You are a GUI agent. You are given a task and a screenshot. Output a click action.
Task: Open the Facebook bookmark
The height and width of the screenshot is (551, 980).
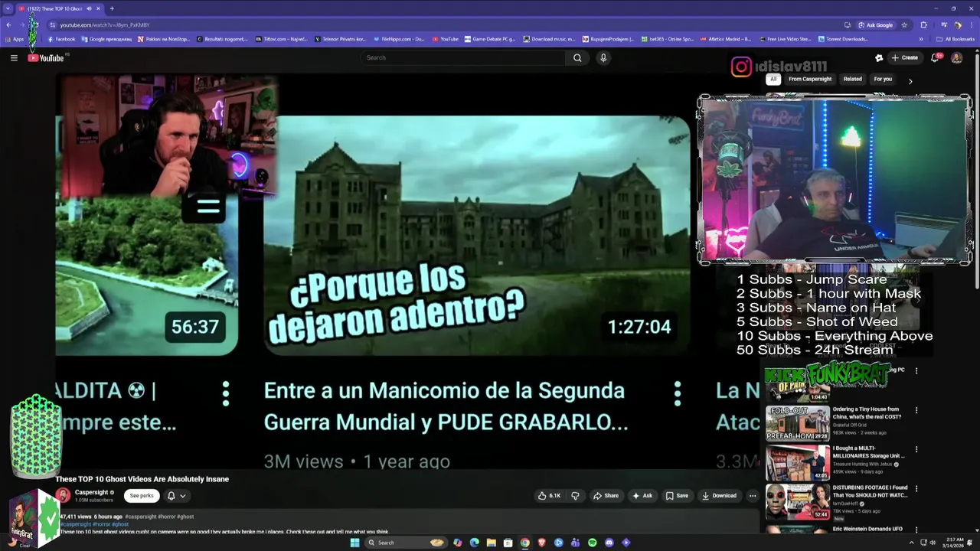tap(62, 39)
